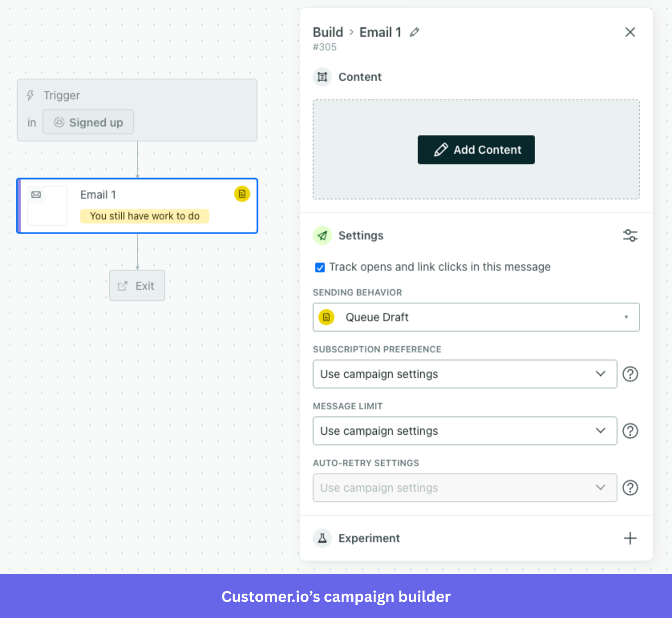Screen dimensions: 672x619
Task: Click the #305 message ID text
Action: 325,47
